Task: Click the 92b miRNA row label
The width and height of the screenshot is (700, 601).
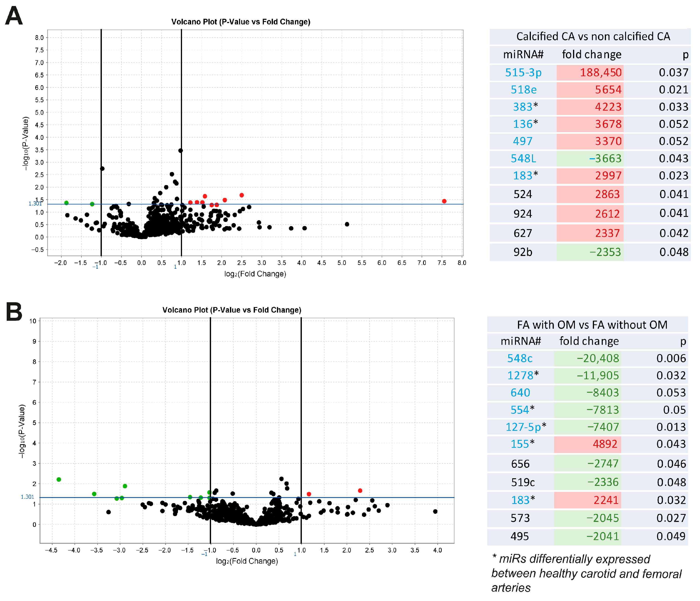Action: pos(523,252)
